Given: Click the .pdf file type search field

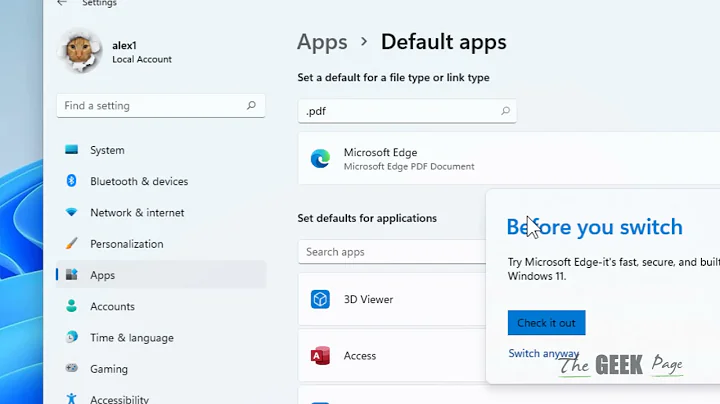Looking at the screenshot, I should click(x=407, y=111).
